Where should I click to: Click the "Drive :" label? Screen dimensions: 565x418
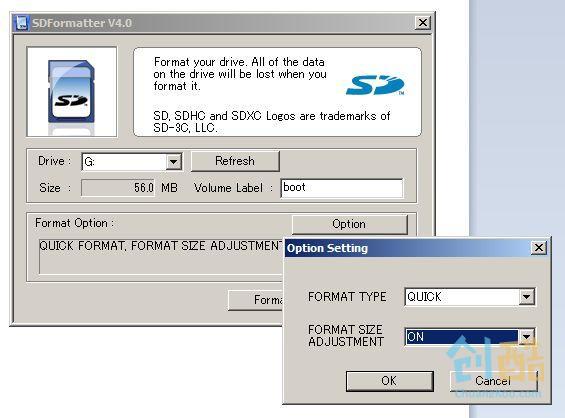[x=54, y=161]
